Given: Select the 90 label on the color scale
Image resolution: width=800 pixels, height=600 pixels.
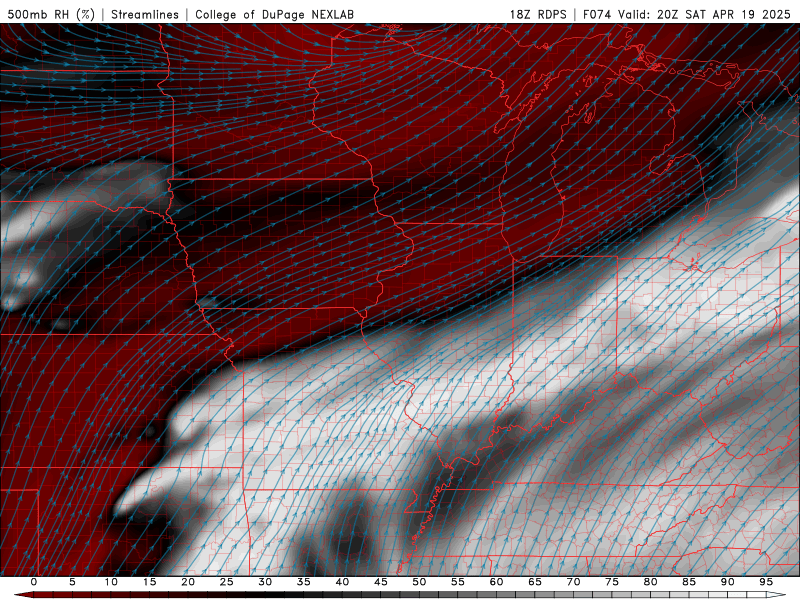Looking at the screenshot, I should (727, 582).
